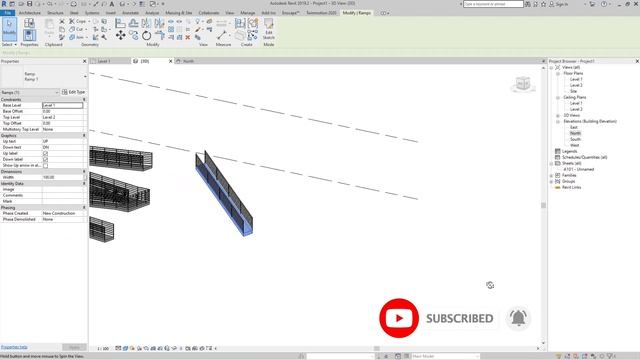
Task: Click the Save icon in quick access toolbar
Action: (29, 4)
